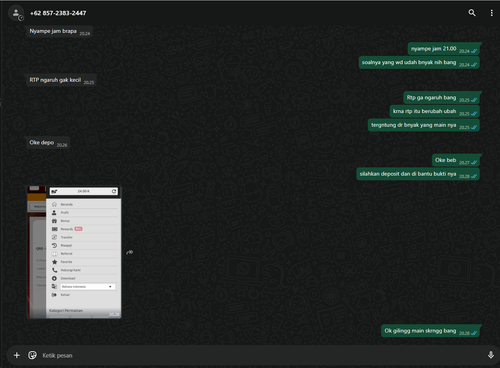Select message 'krna rtp itu berubah ubah'
The image size is (500, 368).
[435, 112]
